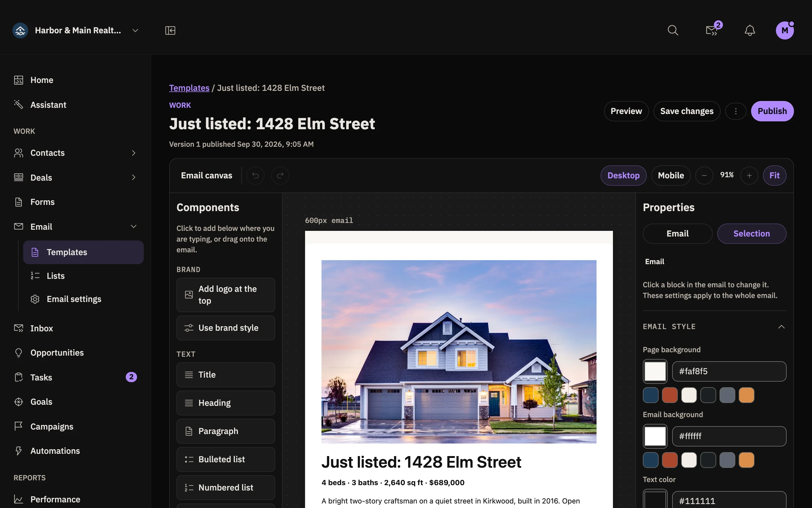Open Email settings in sidebar
This screenshot has width=812, height=508.
pyautogui.click(x=83, y=299)
